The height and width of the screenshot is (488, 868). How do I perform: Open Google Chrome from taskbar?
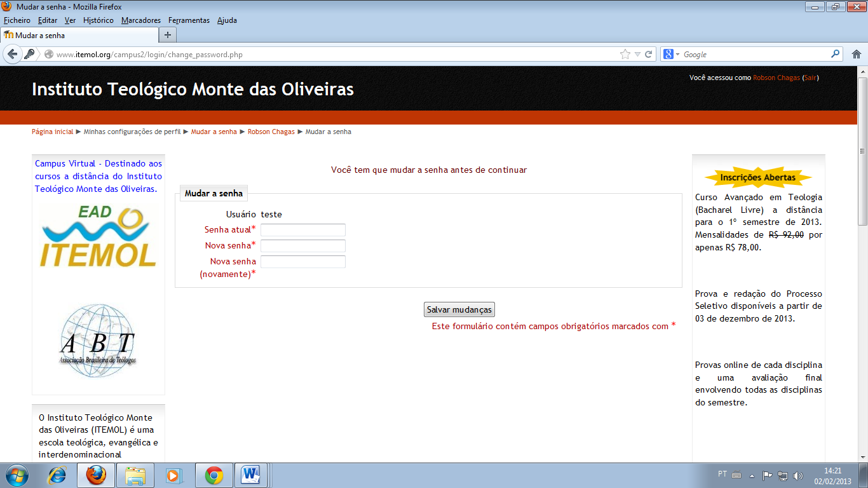pos(214,475)
